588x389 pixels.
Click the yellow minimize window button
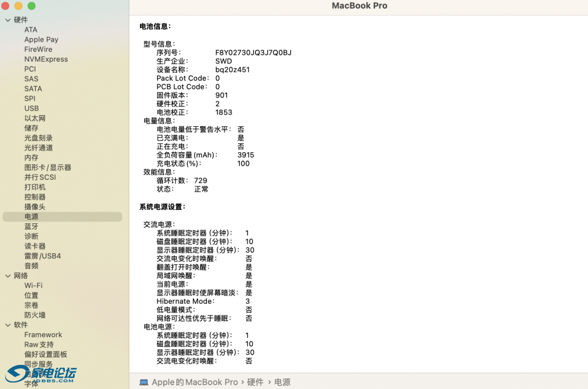(18, 6)
